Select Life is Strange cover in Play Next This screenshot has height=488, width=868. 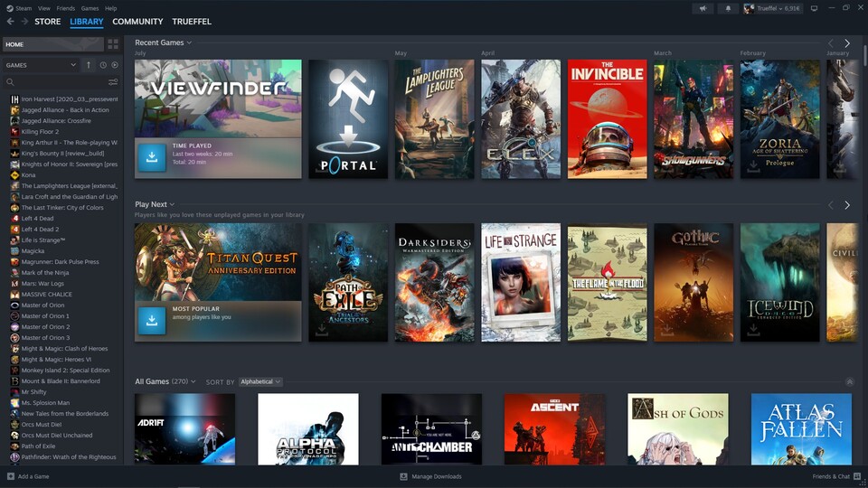pos(521,282)
